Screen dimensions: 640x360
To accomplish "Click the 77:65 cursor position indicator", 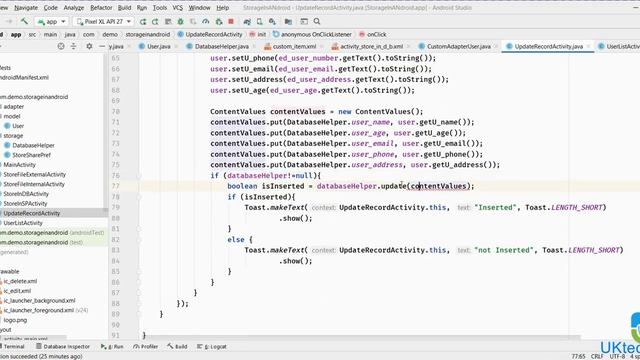I will [x=578, y=356].
